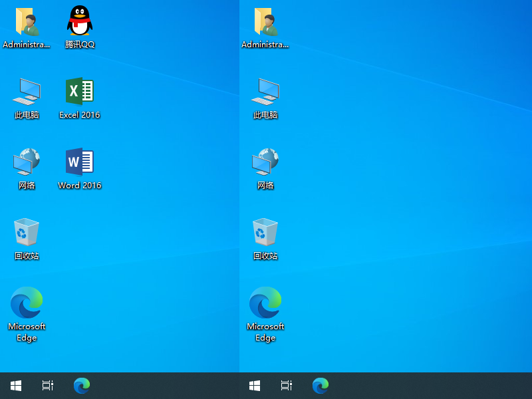Open 此电脑 on the left monitor
The height and width of the screenshot is (399, 532).
(27, 91)
